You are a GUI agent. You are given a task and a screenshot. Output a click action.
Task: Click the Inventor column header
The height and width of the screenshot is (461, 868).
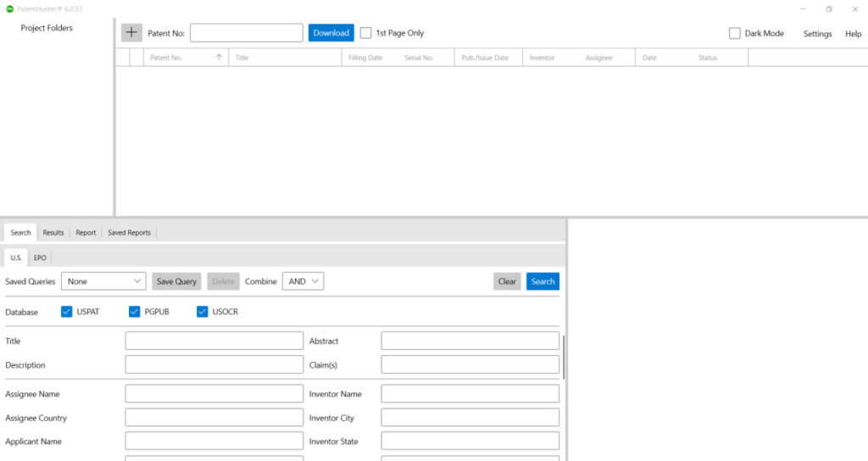(542, 58)
